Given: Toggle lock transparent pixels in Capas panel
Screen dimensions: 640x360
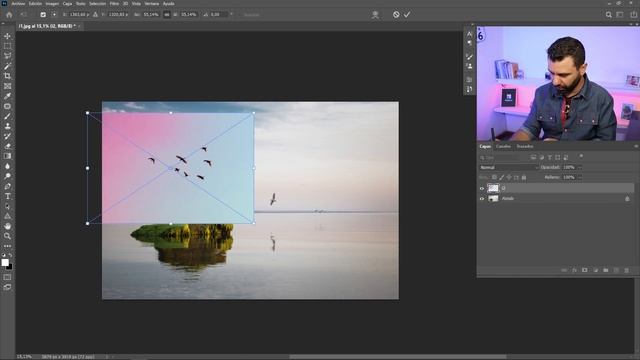Looking at the screenshot, I should (494, 178).
